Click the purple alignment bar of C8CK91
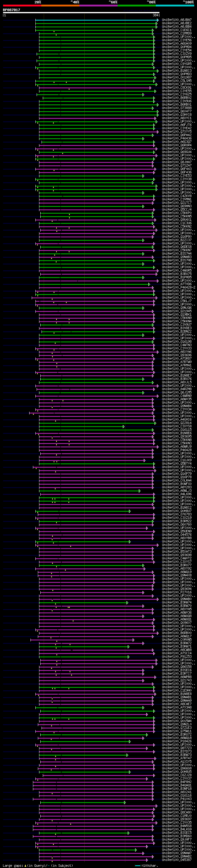 click(95, 88)
